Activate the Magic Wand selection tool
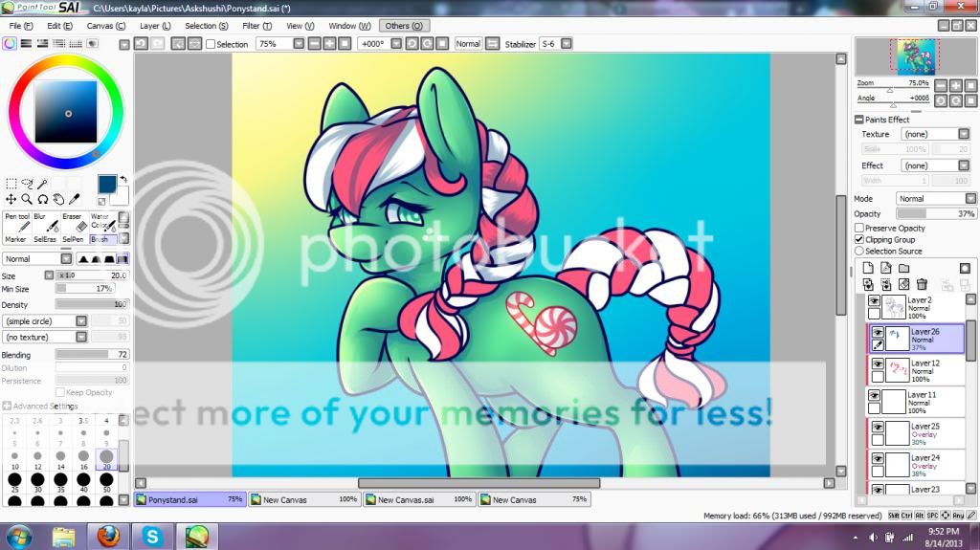 coord(43,184)
